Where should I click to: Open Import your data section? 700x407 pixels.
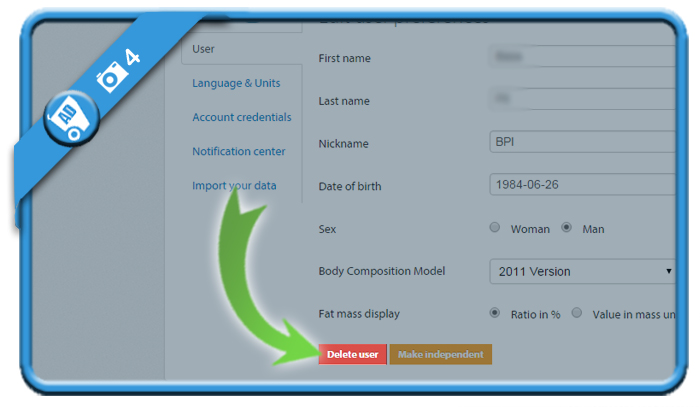coord(234,185)
